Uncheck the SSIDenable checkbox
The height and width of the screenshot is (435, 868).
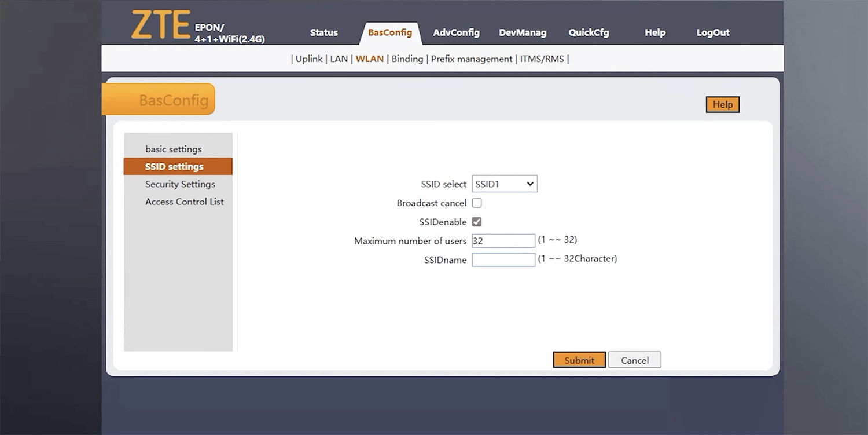click(x=477, y=222)
